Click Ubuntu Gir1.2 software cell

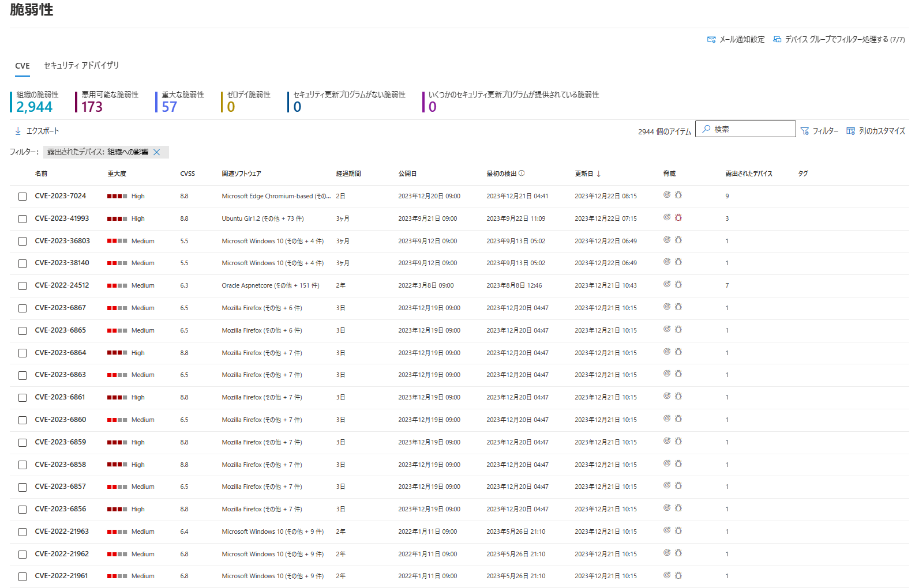(x=262, y=218)
